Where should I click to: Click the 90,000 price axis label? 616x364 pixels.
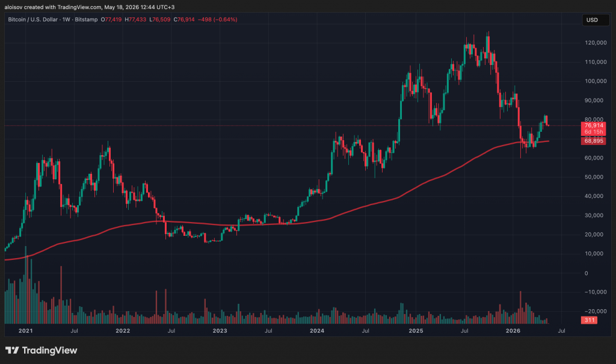594,100
